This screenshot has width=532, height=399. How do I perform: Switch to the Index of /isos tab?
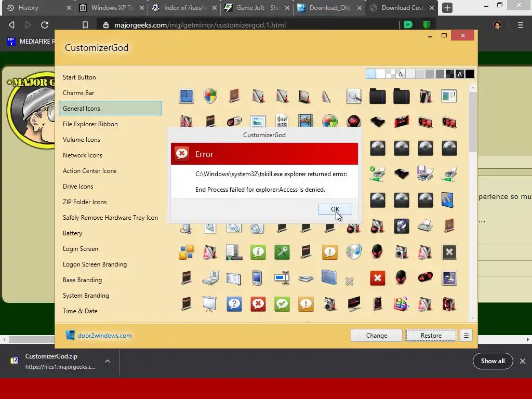(x=185, y=8)
